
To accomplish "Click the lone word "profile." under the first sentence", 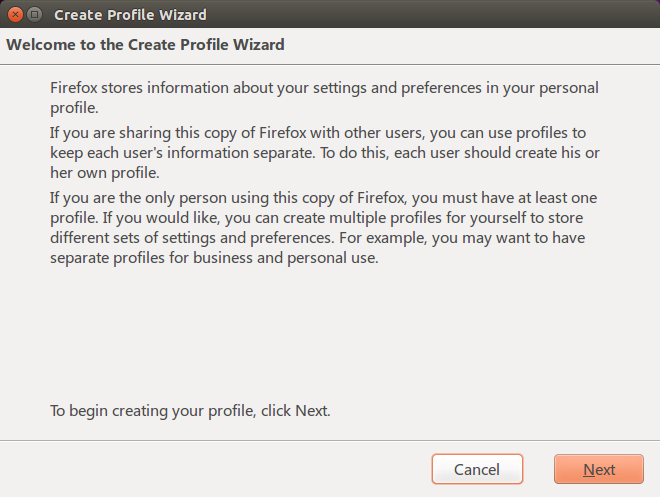I will tap(74, 108).
